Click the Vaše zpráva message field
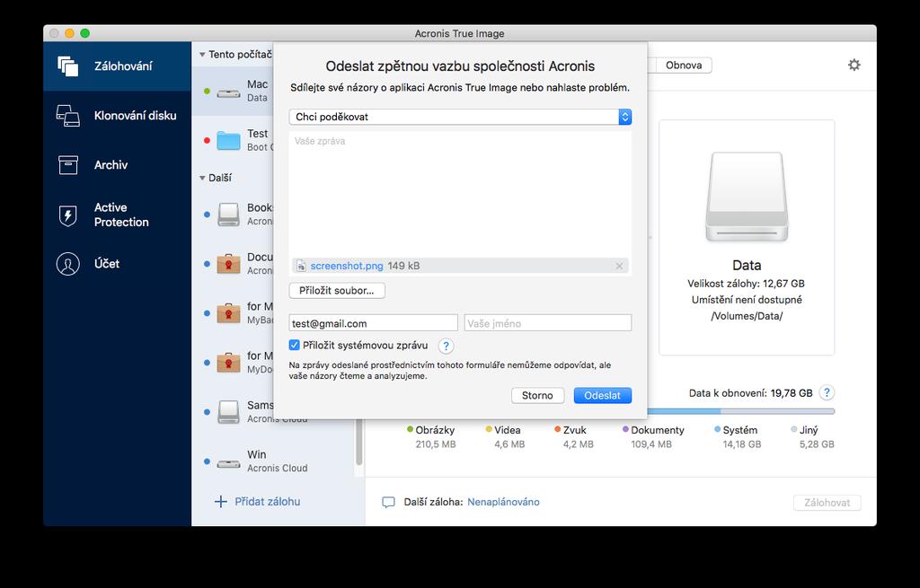920x588 pixels. (x=460, y=194)
